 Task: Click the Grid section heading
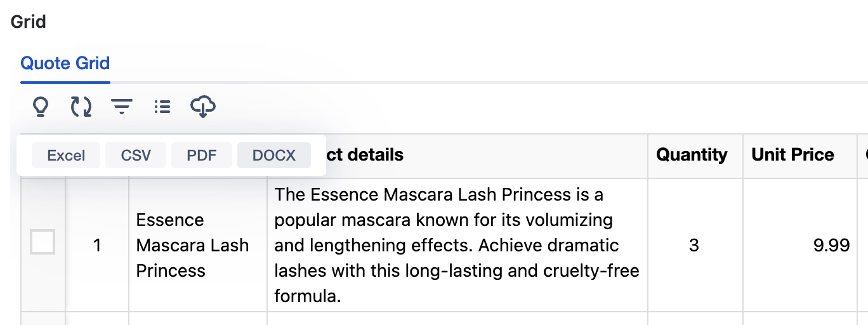29,22
